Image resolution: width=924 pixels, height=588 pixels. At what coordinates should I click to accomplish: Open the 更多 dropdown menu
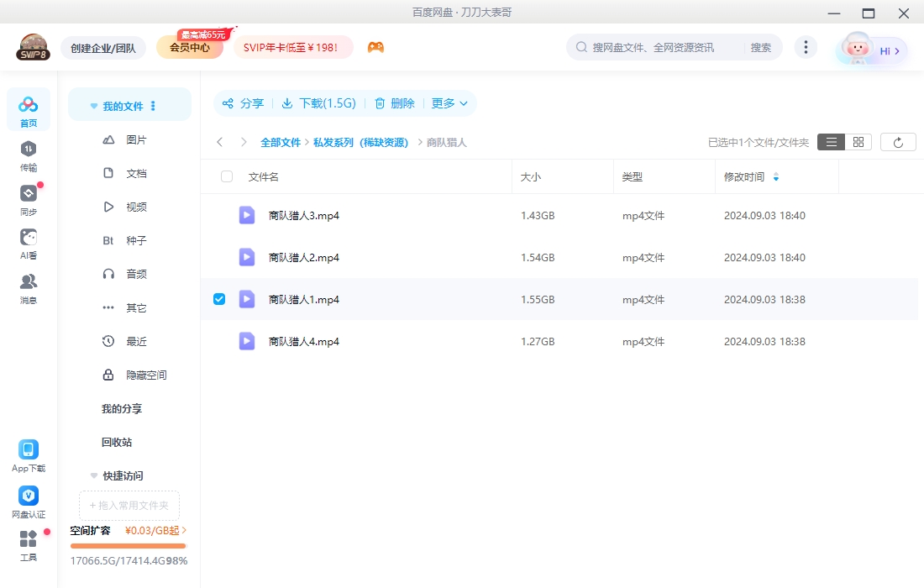pos(449,103)
